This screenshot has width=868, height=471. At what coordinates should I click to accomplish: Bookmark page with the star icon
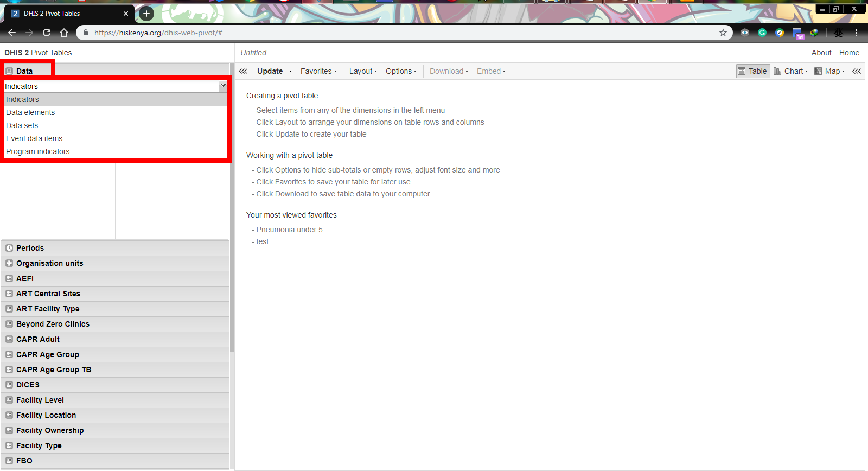[723, 33]
